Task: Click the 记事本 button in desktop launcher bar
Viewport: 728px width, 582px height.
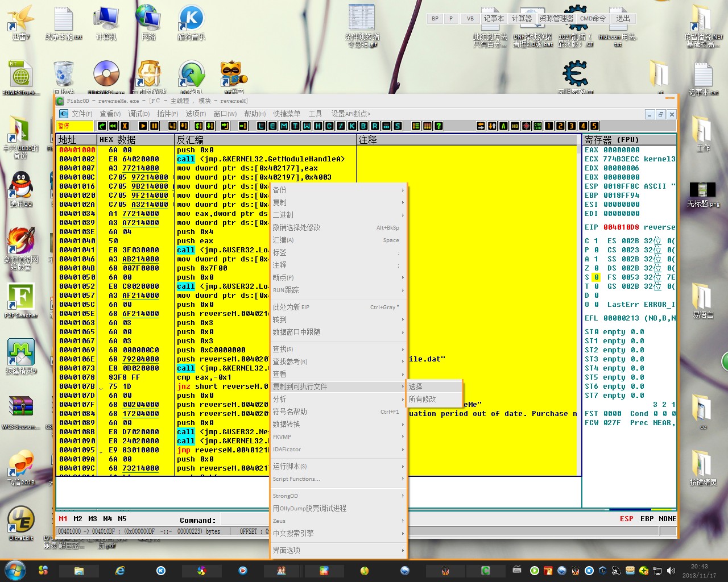Action: pos(494,18)
